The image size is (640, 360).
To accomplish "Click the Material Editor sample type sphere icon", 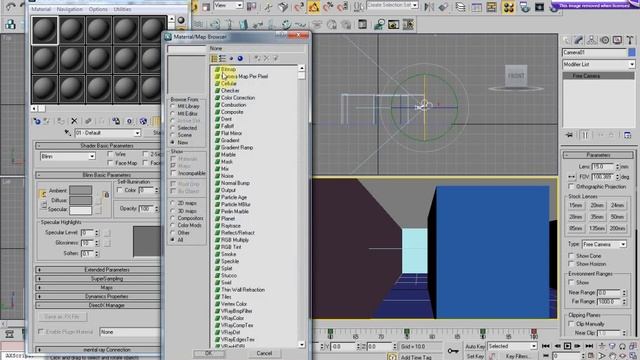I will pos(181,20).
